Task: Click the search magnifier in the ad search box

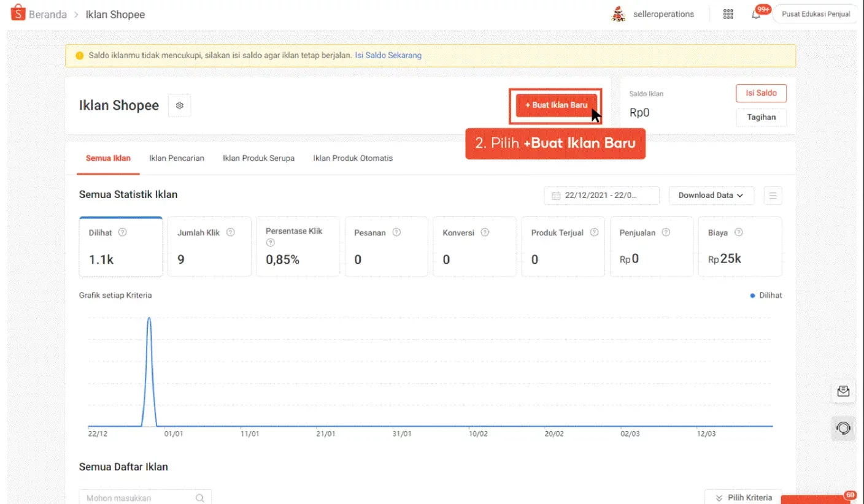Action: [x=199, y=497]
